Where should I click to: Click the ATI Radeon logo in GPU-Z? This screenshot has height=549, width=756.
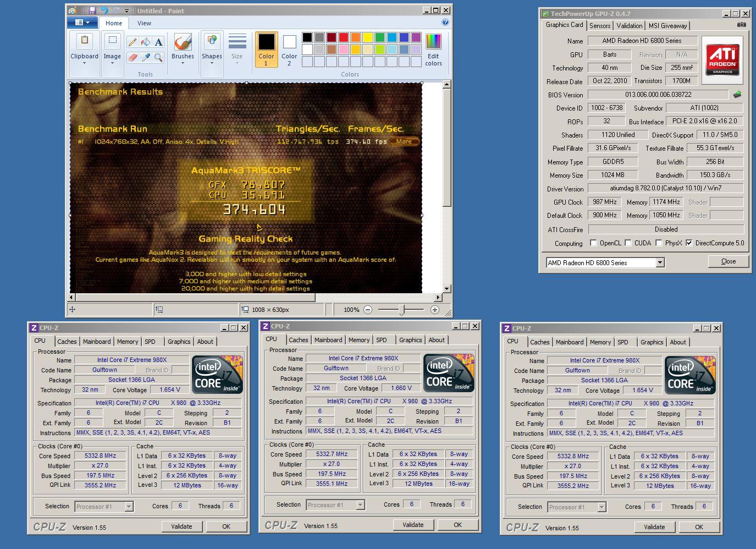(722, 60)
